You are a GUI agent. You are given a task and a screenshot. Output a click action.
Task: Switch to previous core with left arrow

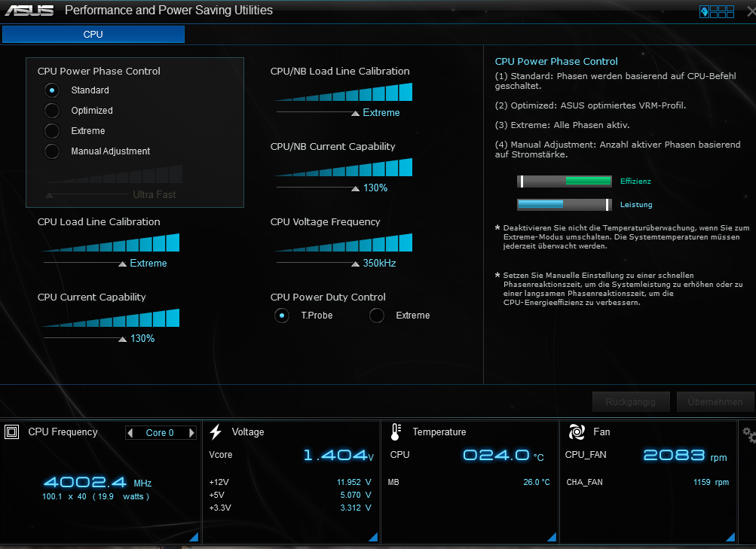tap(130, 433)
